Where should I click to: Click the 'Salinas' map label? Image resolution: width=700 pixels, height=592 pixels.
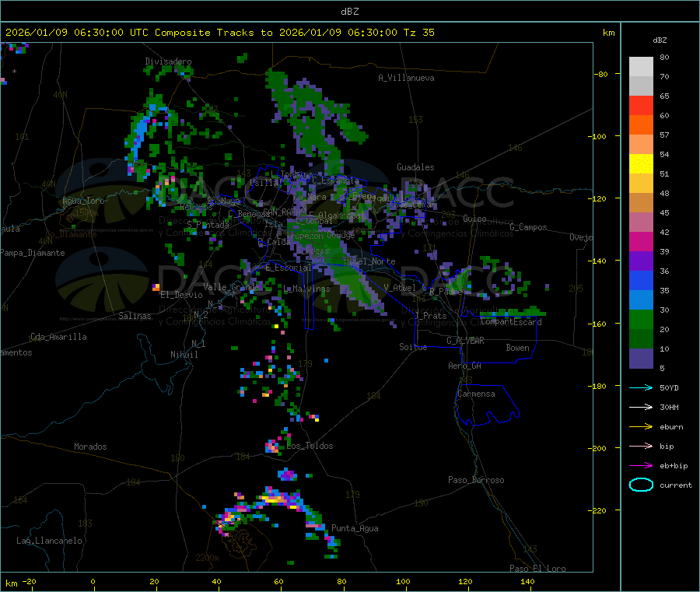pos(135,316)
